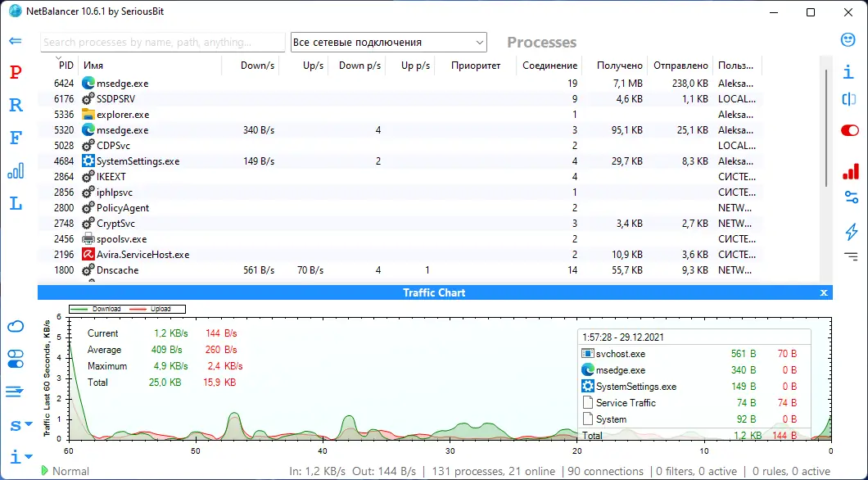
Task: Select the CryptSvc process row
Action: (400, 224)
